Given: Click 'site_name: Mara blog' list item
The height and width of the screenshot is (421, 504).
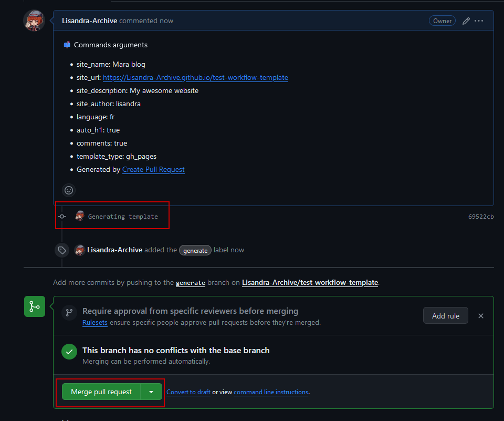Looking at the screenshot, I should click(x=111, y=64).
